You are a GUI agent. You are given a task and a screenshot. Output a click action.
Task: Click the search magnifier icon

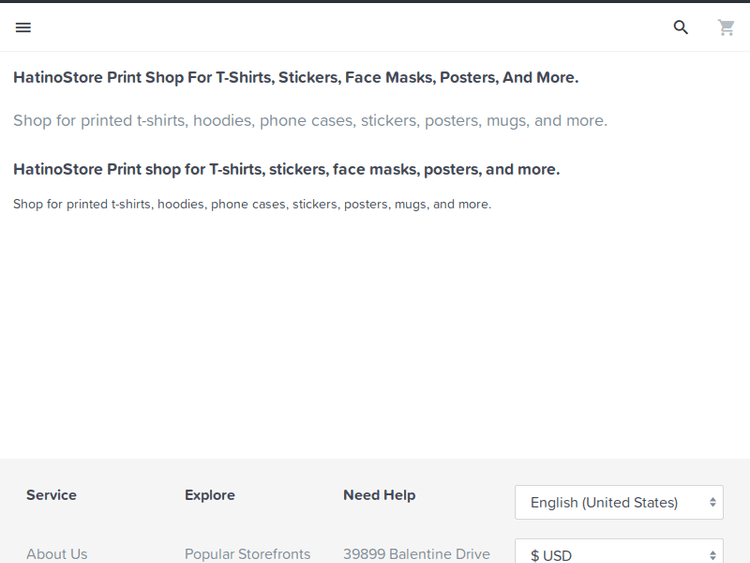coord(681,28)
